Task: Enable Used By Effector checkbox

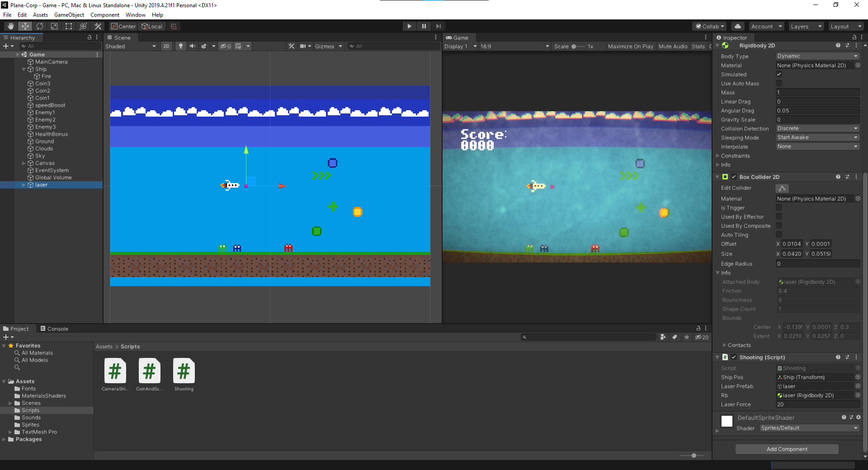Action: (779, 216)
